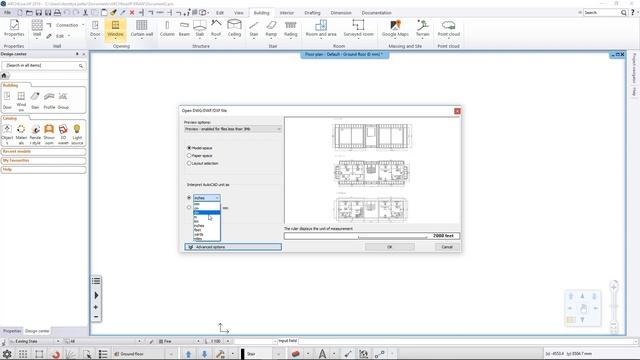Open Materials catalog in Design center
640x360 pixels.
click(21, 134)
